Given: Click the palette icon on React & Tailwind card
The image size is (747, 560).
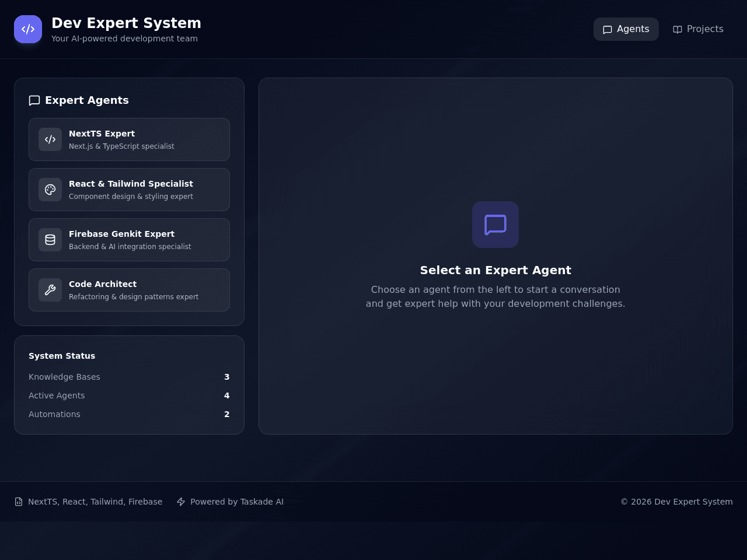Looking at the screenshot, I should (50, 190).
